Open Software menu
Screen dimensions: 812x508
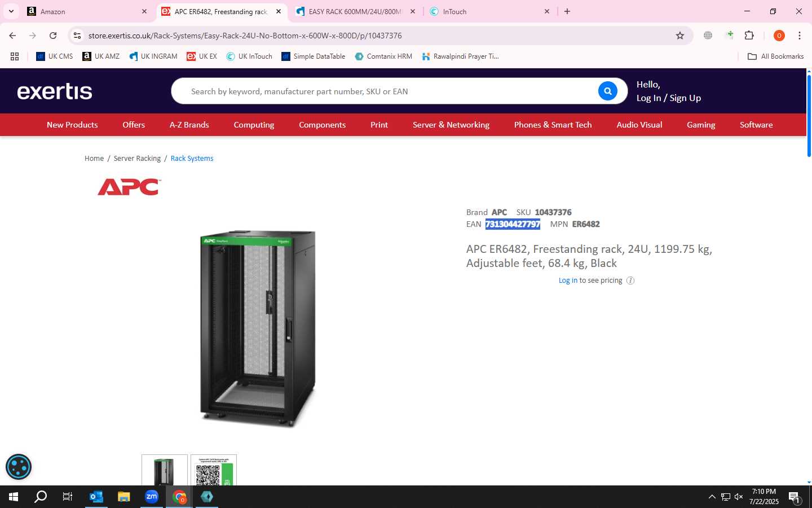(x=756, y=125)
